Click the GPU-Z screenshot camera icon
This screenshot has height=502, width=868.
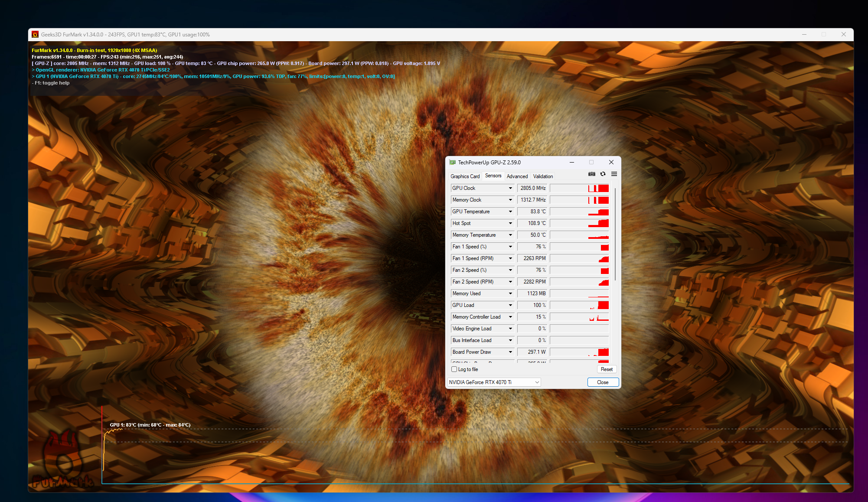pos(591,174)
